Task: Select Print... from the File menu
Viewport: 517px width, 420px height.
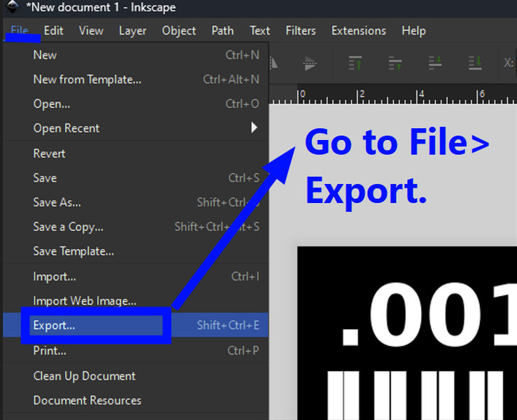Action: coord(136,351)
